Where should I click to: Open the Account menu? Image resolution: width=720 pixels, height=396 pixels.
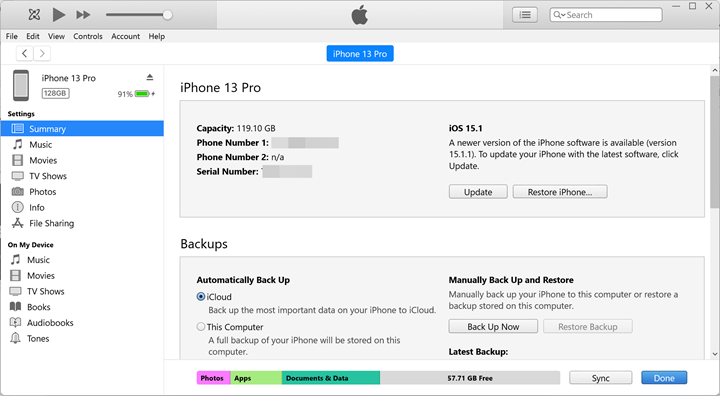(125, 36)
